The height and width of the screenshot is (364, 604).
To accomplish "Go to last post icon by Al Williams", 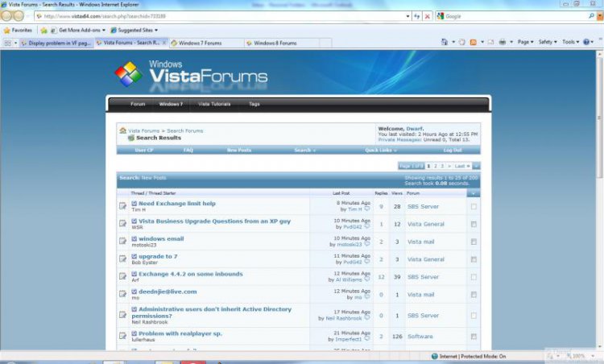I will (367, 279).
